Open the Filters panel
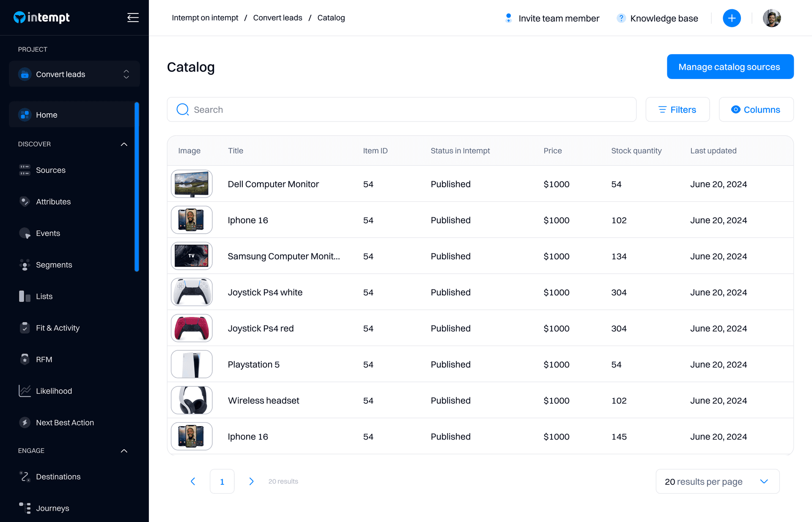The image size is (812, 522). (x=678, y=109)
